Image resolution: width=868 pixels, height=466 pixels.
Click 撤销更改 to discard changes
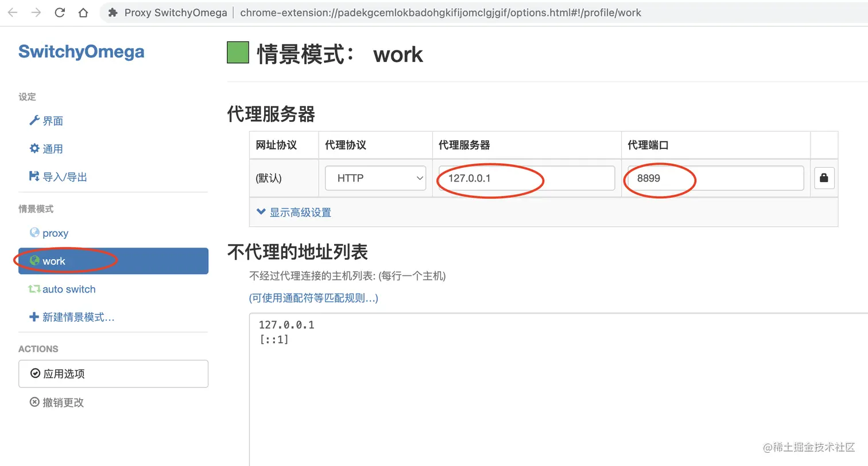coord(57,403)
